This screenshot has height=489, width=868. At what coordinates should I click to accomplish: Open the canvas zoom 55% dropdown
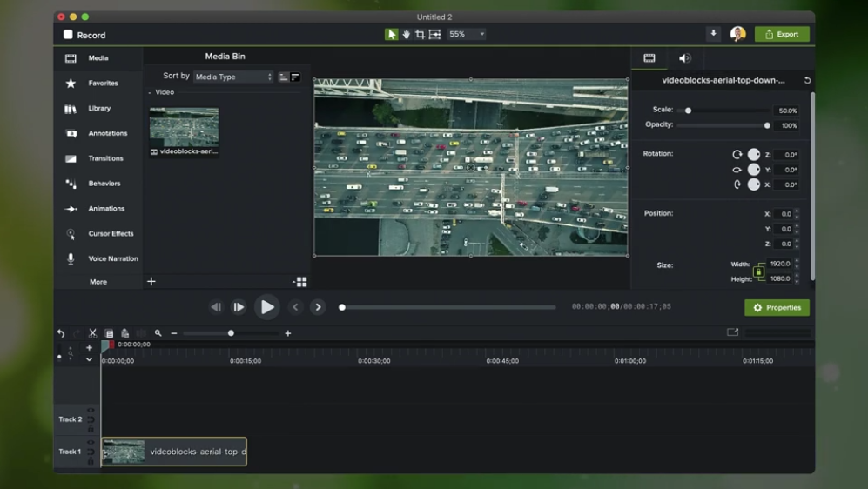point(467,34)
